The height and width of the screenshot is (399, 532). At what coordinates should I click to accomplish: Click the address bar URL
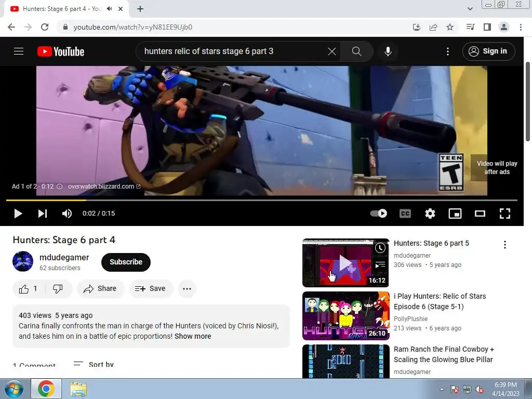click(x=132, y=27)
